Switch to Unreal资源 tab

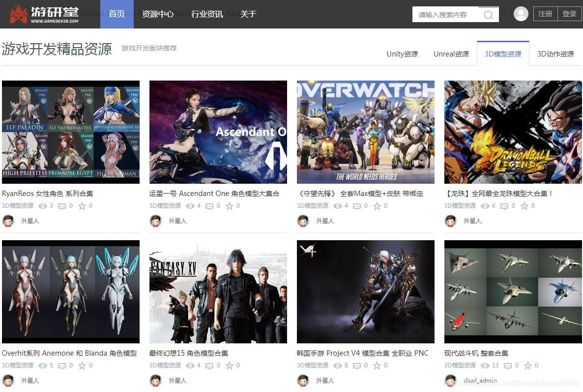point(451,54)
